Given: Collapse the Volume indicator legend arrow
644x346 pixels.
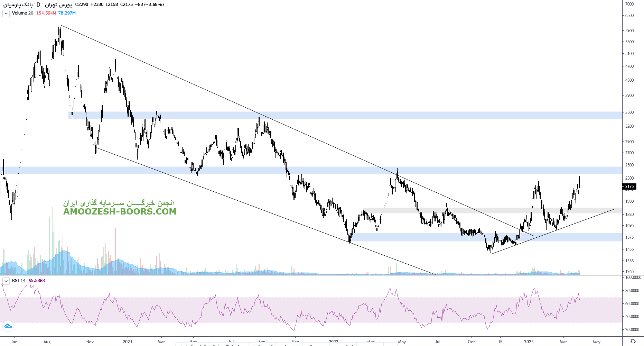Looking at the screenshot, I should tap(6, 13).
